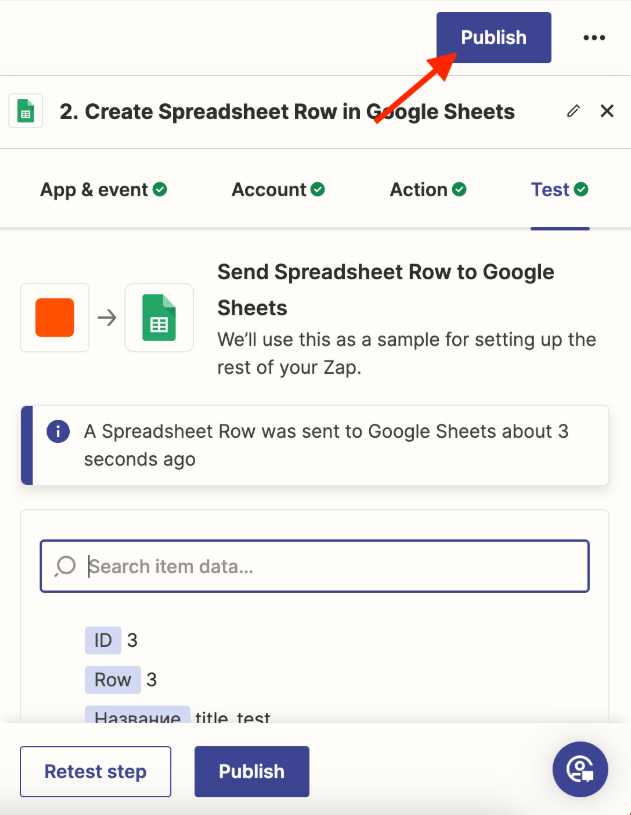Select the ID data label

[103, 640]
